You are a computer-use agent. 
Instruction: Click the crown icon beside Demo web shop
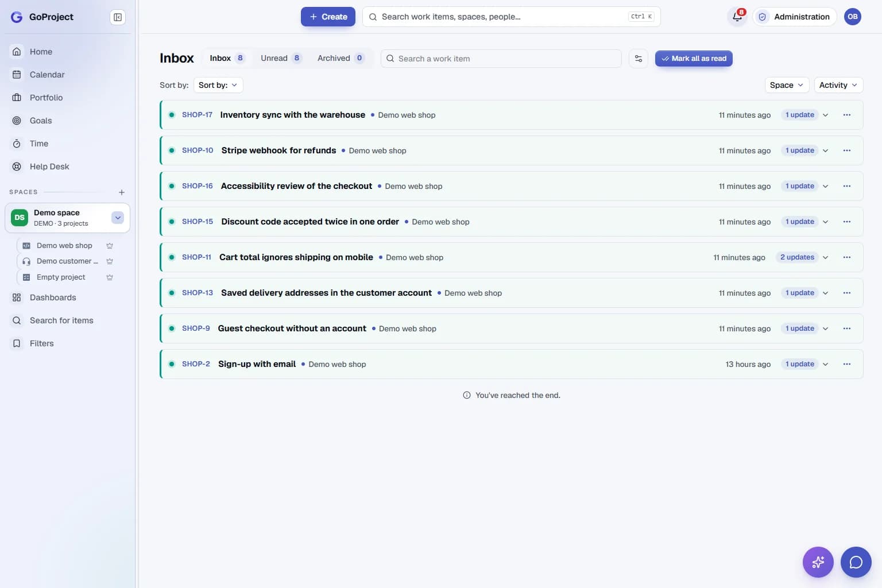tap(110, 246)
